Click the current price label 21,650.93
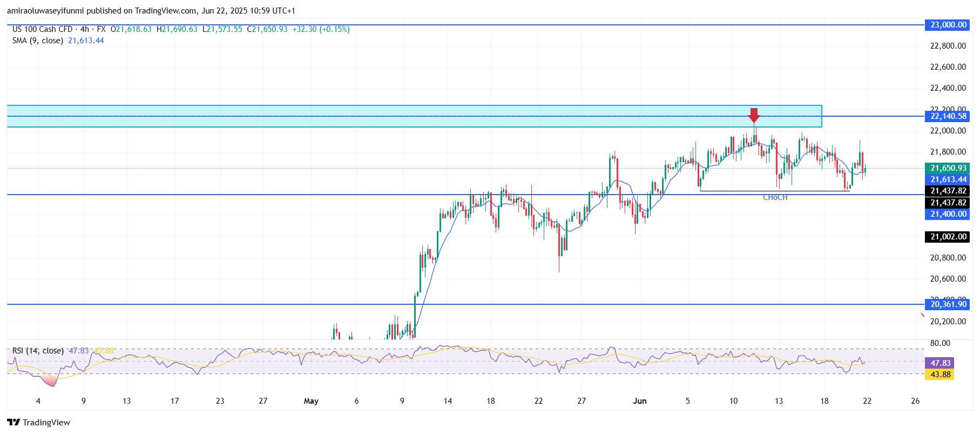Image resolution: width=980 pixels, height=434 pixels. (948, 168)
